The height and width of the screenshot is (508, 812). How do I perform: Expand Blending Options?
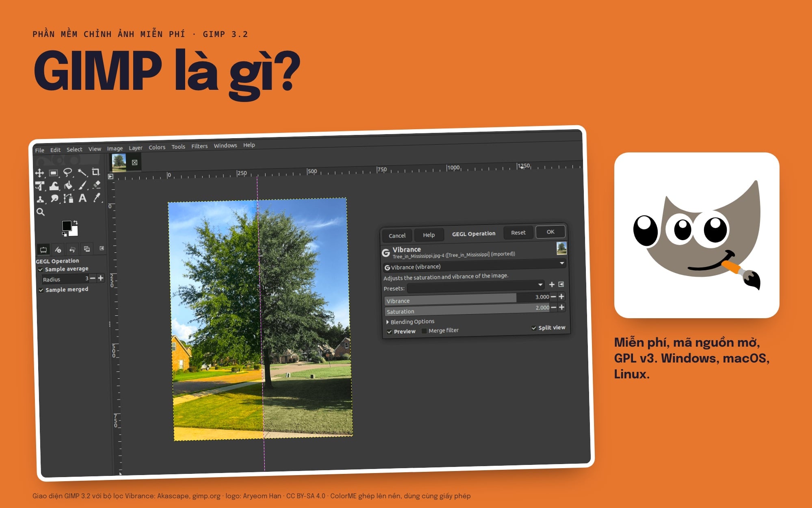pos(410,321)
